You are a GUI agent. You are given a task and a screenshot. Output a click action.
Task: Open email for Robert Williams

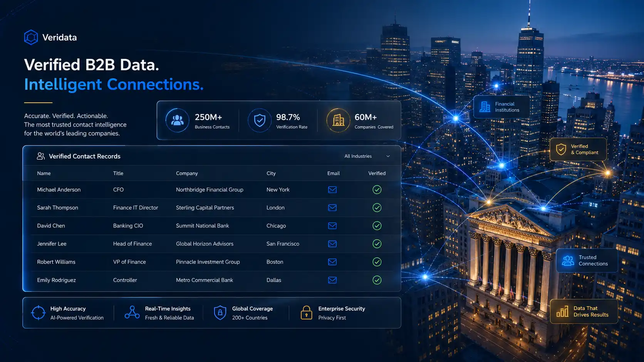click(332, 262)
